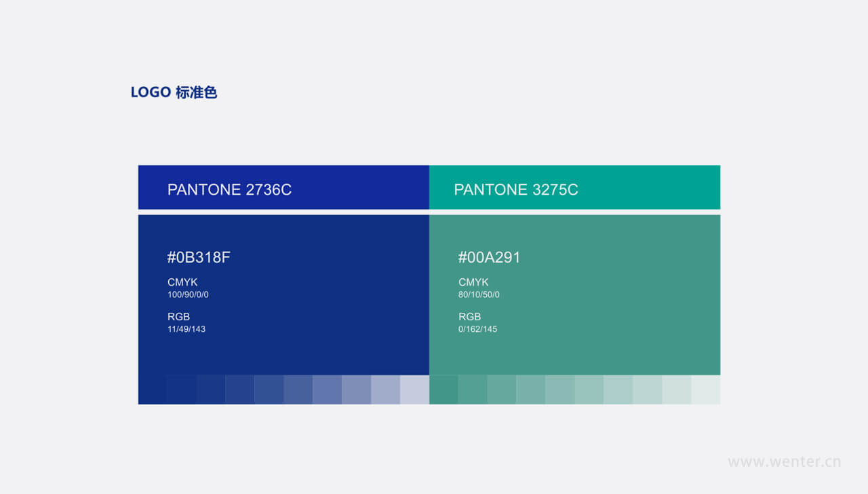Click the PANTONE 3275C label text
The height and width of the screenshot is (494, 868).
click(515, 189)
